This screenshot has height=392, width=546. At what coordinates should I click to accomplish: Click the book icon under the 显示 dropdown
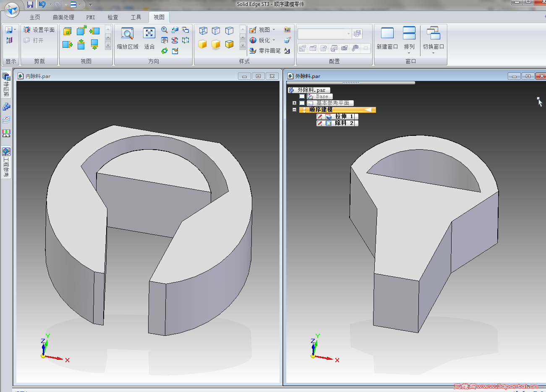point(9,41)
